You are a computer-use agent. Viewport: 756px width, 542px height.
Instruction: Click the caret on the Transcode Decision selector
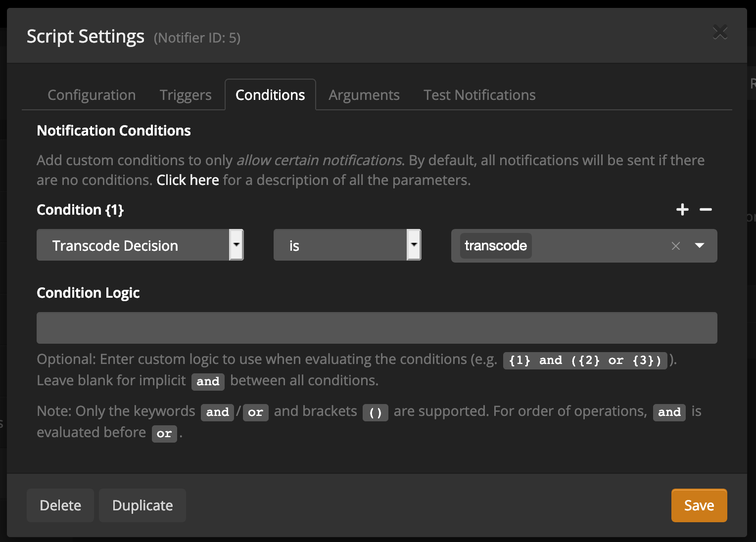236,245
